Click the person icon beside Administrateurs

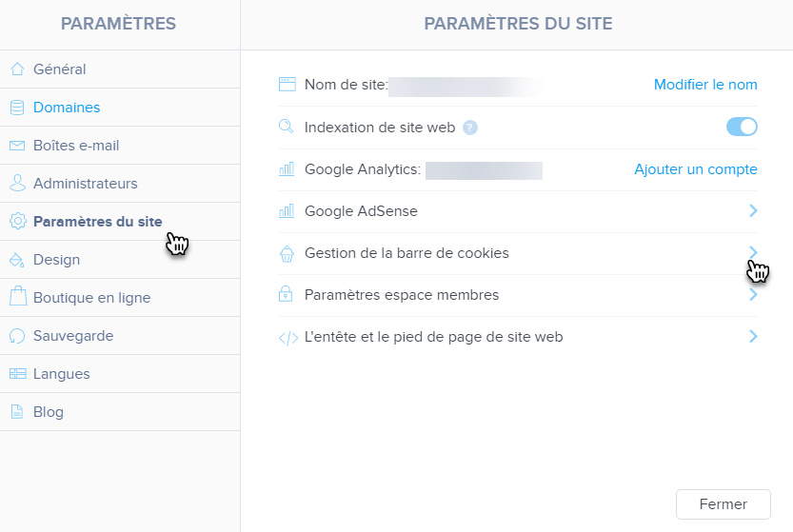(17, 184)
